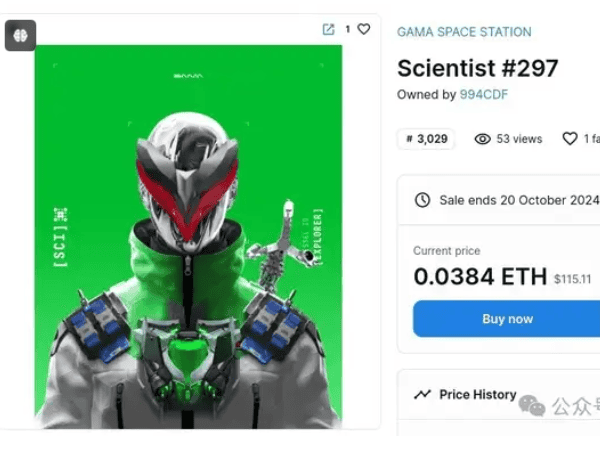Click the 0.0384 ETH current price
Image resolution: width=600 pixels, height=450 pixels.
[480, 277]
